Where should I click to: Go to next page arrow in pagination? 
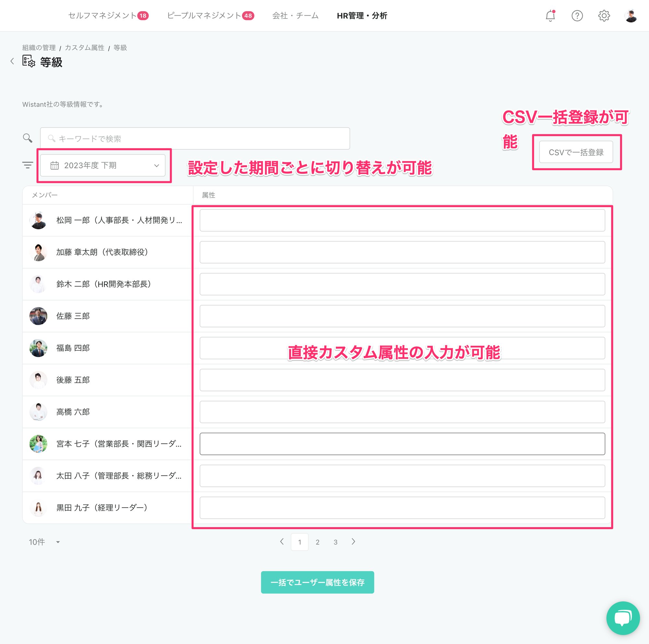tap(353, 541)
